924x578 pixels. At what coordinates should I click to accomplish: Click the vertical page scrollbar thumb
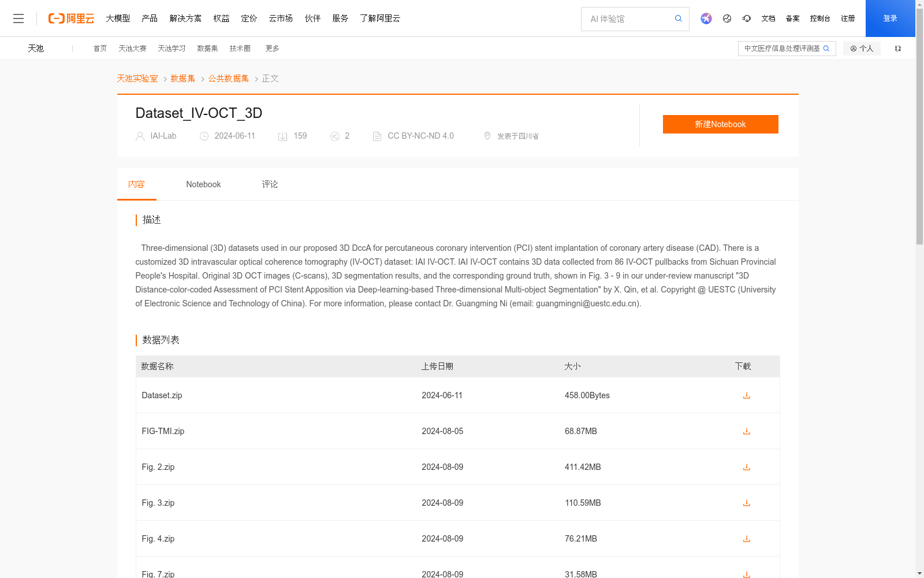coord(919,127)
